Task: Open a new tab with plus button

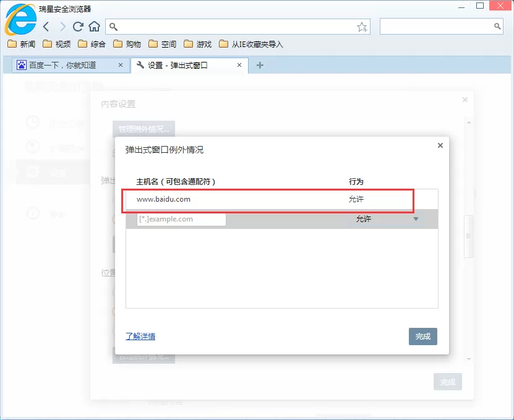Action: (260, 65)
